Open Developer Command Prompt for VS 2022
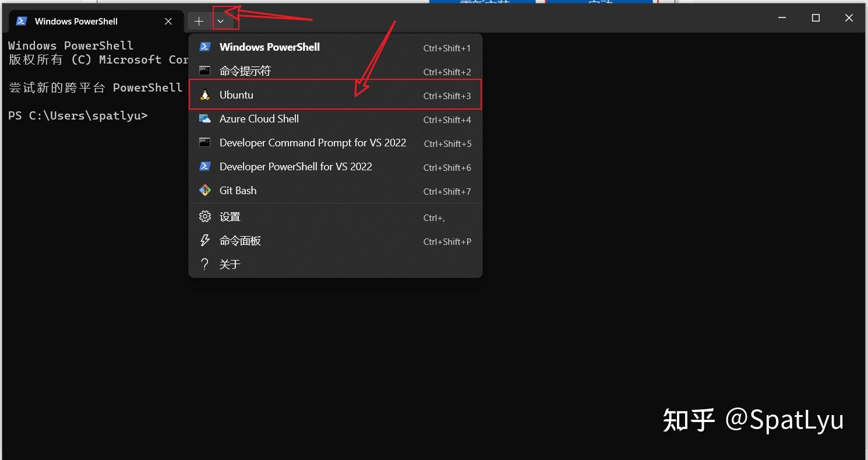 click(313, 142)
